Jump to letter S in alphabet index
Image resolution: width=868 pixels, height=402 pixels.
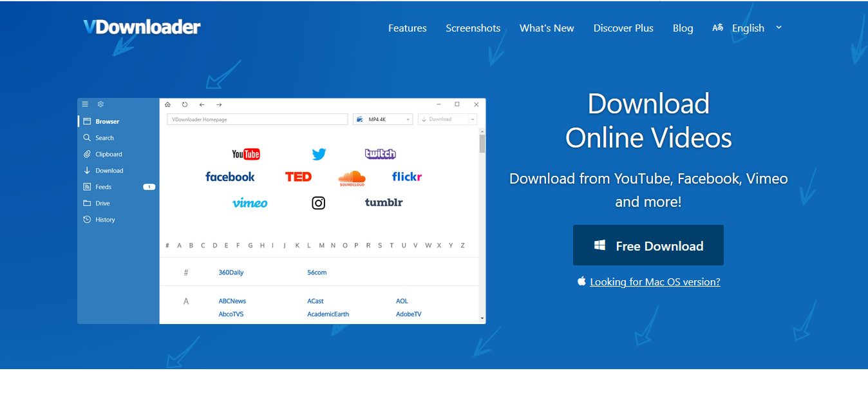(380, 245)
